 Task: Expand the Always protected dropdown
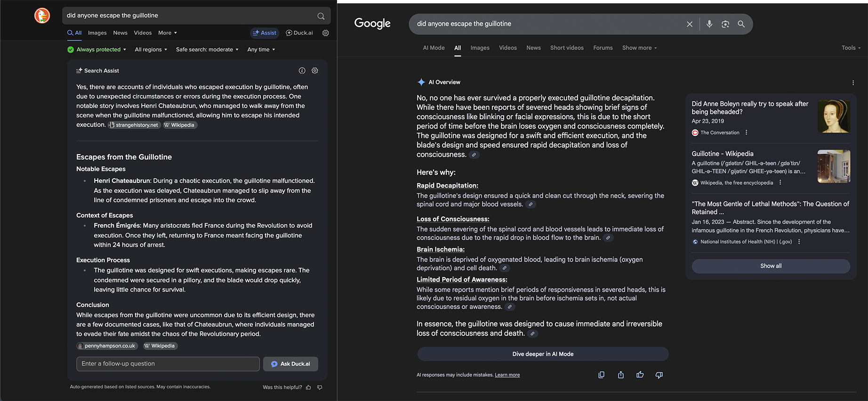pos(97,49)
